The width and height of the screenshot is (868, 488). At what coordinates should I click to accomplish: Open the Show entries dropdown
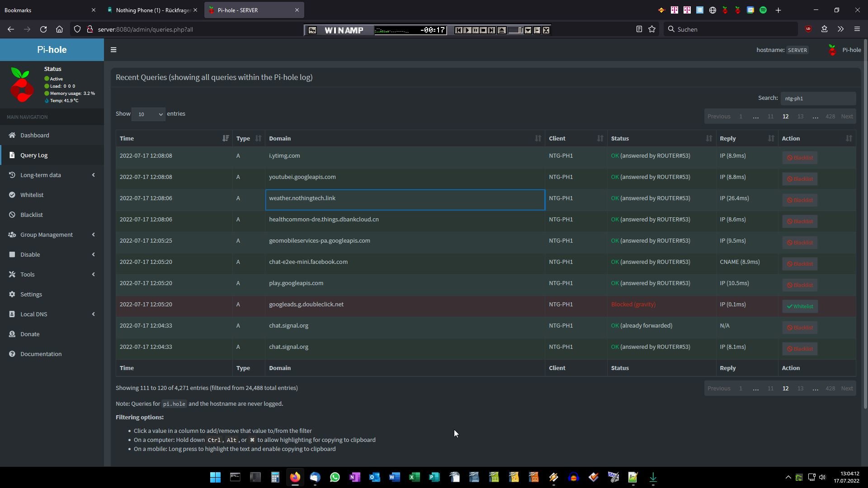pos(148,114)
